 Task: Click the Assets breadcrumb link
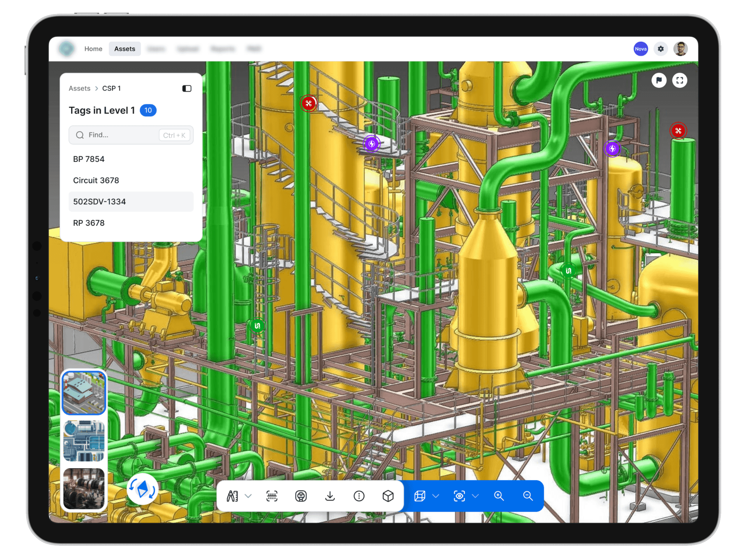79,89
